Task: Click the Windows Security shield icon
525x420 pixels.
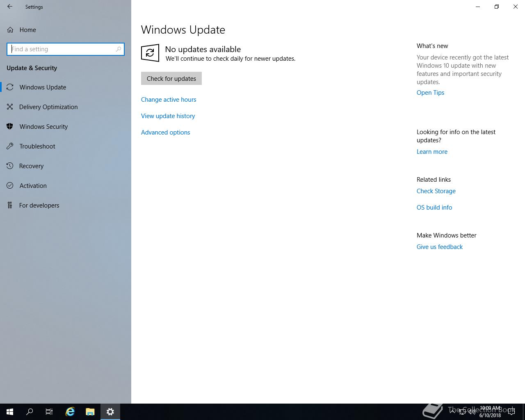Action: pyautogui.click(x=10, y=126)
